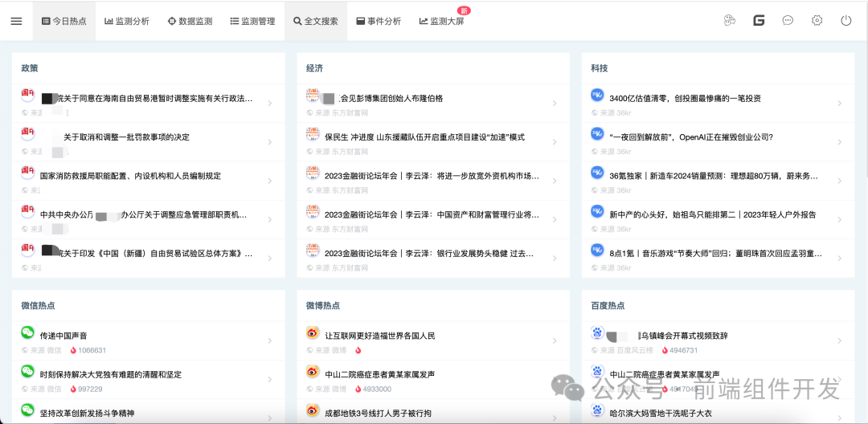The image size is (868, 424).
Task: Click WeChat icon beside 坚持改革创新发扬斗争精神
Action: pyautogui.click(x=27, y=409)
